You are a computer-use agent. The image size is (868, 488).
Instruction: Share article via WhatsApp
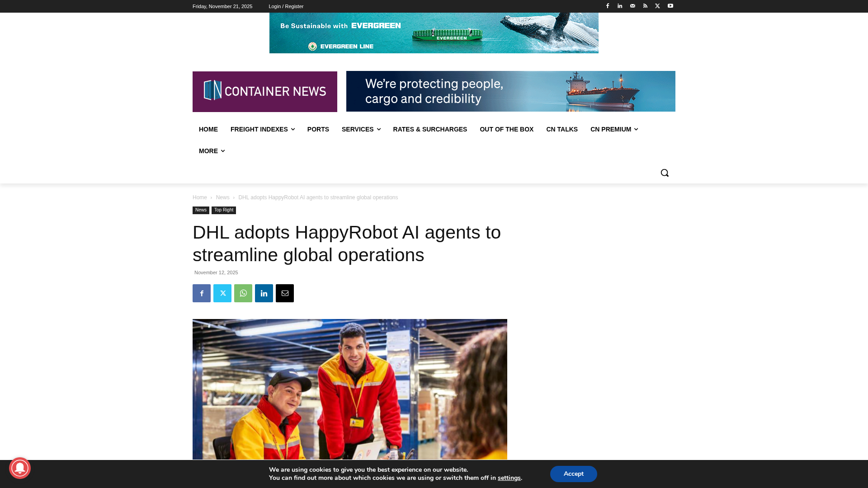(x=243, y=293)
